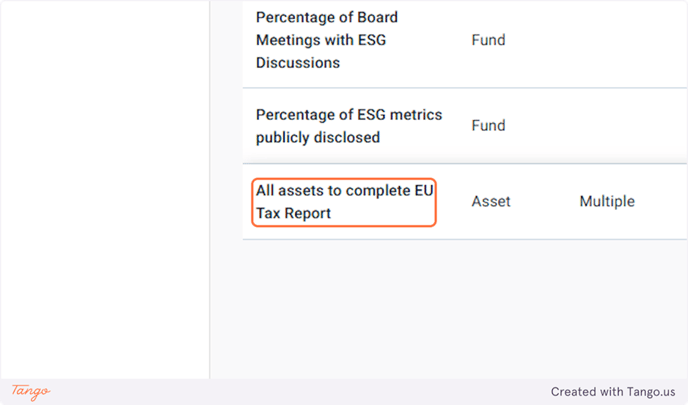688x405 pixels.
Task: Click the empty left sidebar panel
Action: (x=105, y=190)
